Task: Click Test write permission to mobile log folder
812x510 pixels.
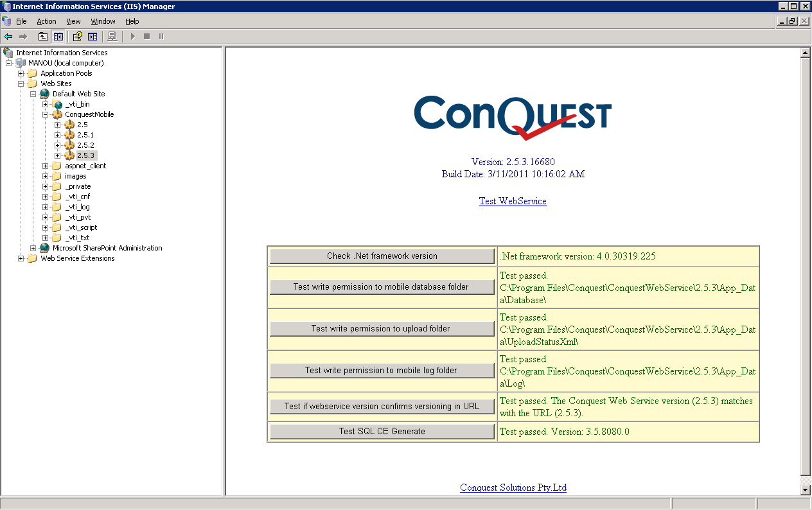Action: (x=382, y=371)
